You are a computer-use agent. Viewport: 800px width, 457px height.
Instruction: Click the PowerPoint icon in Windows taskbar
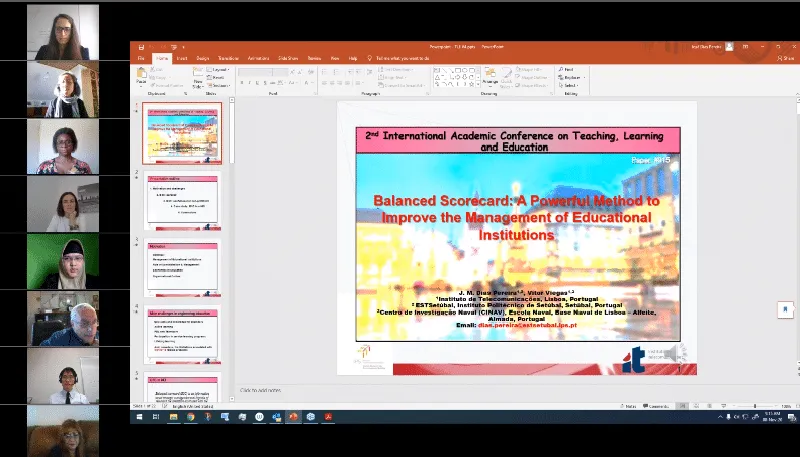click(294, 417)
